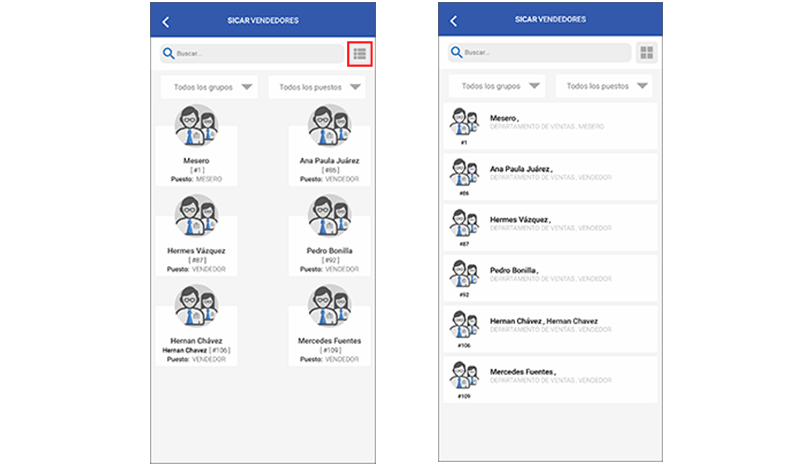Image resolution: width=810 pixels, height=470 pixels.
Task: Expand 'Todos los puestos' dropdown in grid view
Action: pyautogui.click(x=316, y=87)
